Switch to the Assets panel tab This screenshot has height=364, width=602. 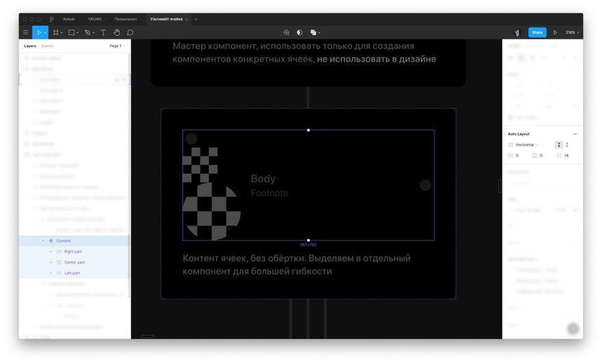point(47,46)
